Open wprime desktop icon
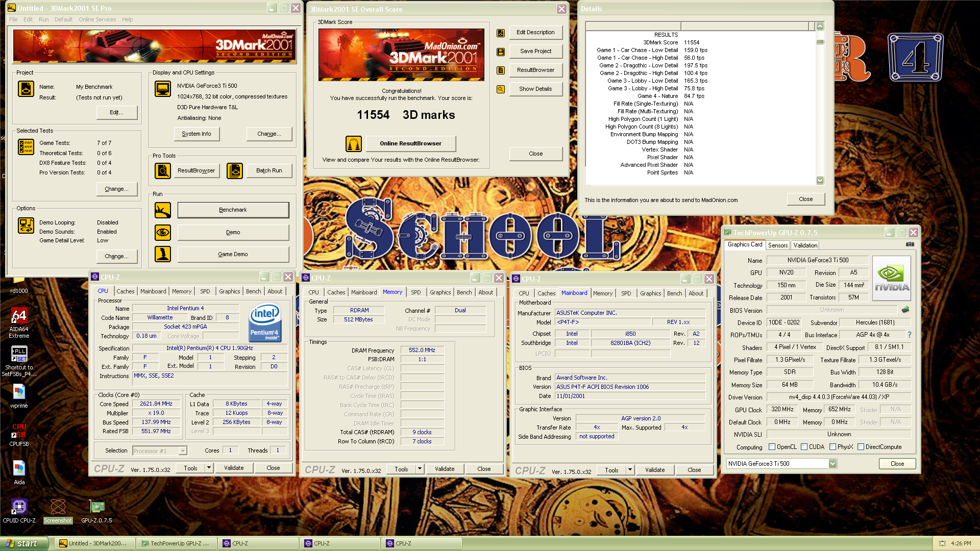Viewport: 980px width, 551px height. (x=19, y=396)
